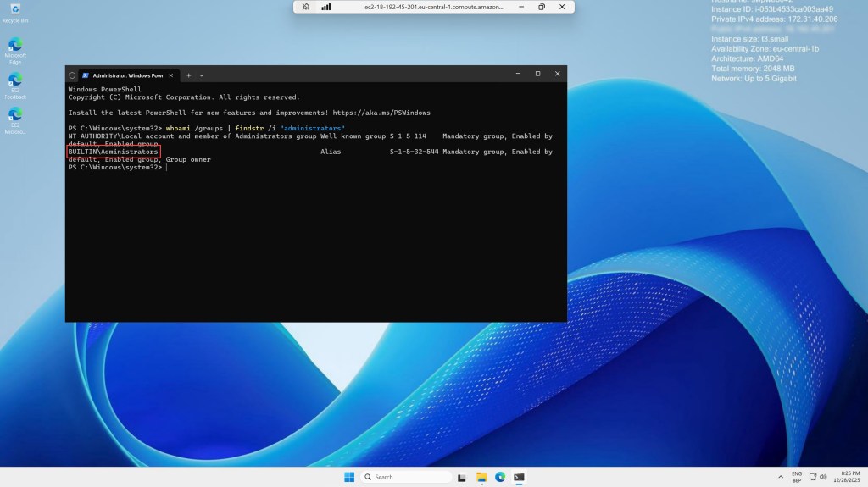Close the Windows PowerShell tab
This screenshot has width=868, height=487.
click(172, 75)
